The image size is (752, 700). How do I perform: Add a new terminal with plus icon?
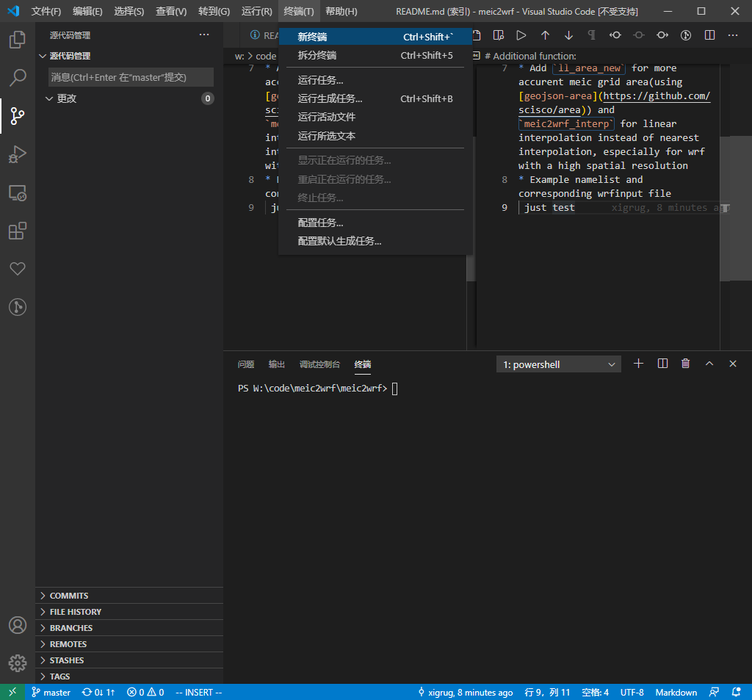pos(638,364)
